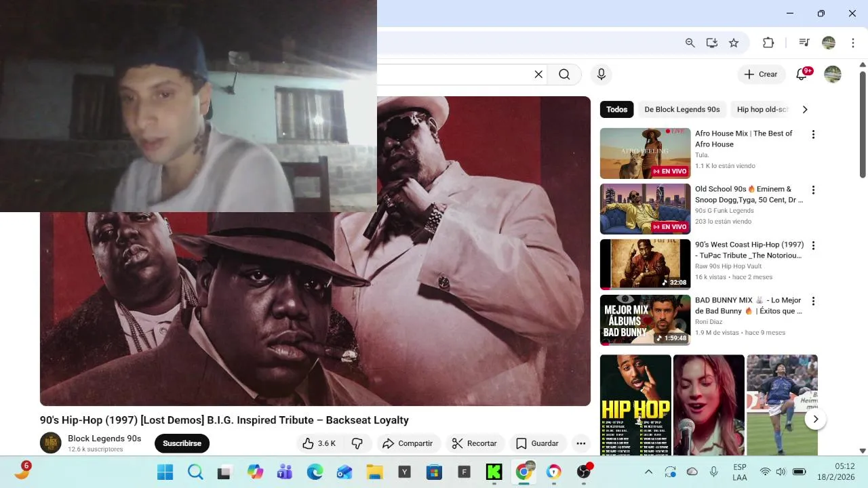Viewport: 868px width, 488px height.
Task: Open the microphone tray indicator
Action: [713, 472]
